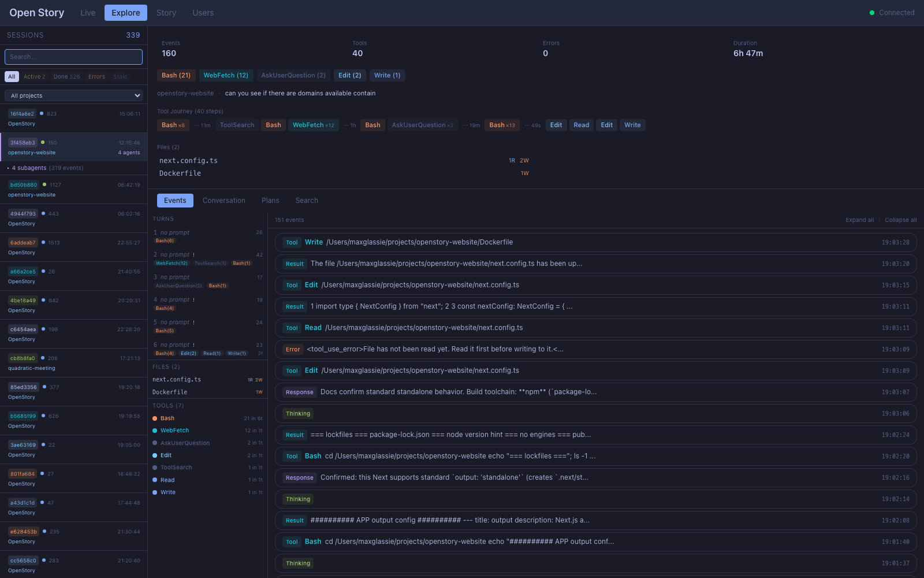Open the All projects dropdown

tap(73, 95)
